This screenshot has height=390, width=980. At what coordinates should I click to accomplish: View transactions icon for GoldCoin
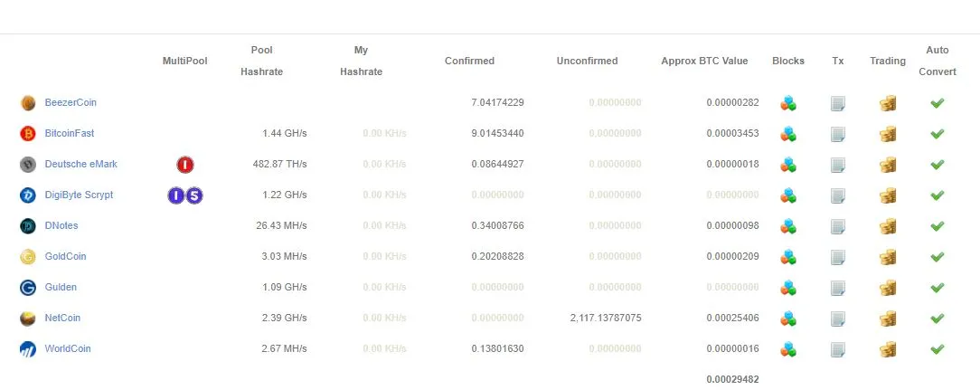838,257
